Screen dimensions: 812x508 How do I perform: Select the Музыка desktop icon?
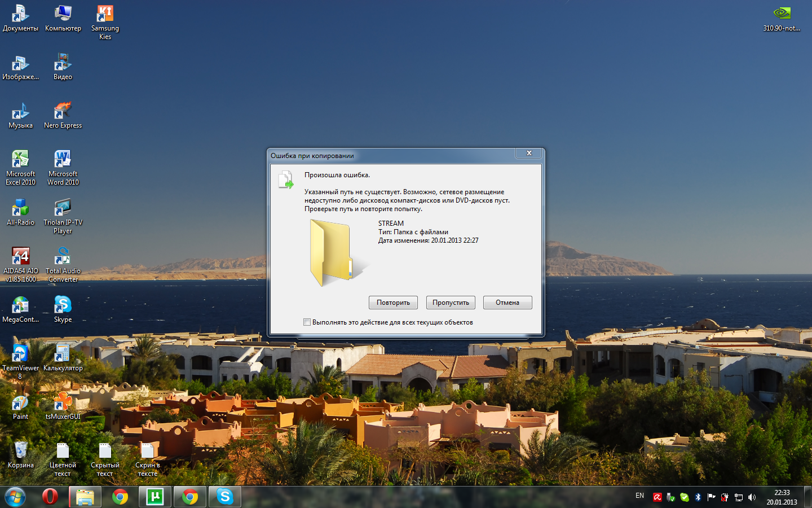[x=21, y=116]
